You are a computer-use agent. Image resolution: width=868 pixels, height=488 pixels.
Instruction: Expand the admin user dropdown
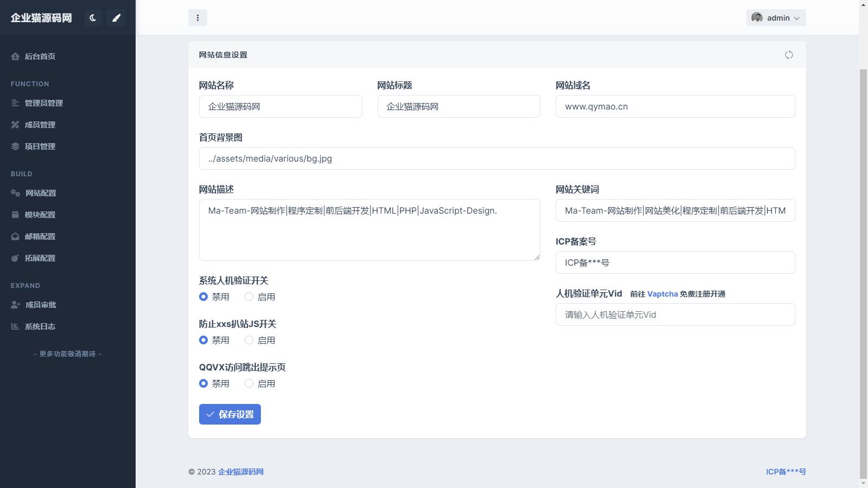776,18
